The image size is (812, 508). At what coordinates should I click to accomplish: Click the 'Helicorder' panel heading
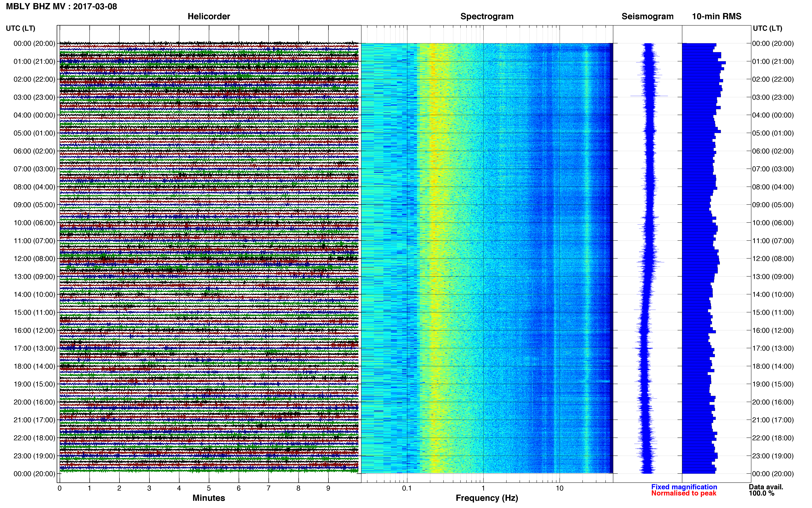[209, 16]
